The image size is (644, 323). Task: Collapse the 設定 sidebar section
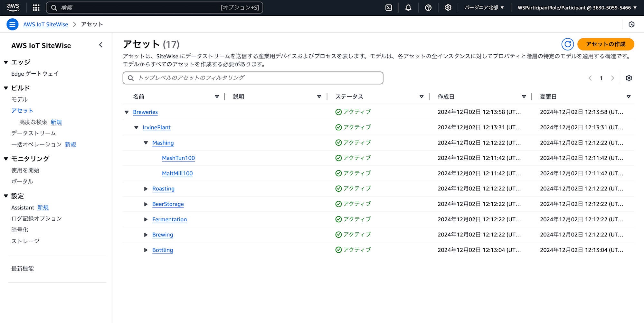6,196
